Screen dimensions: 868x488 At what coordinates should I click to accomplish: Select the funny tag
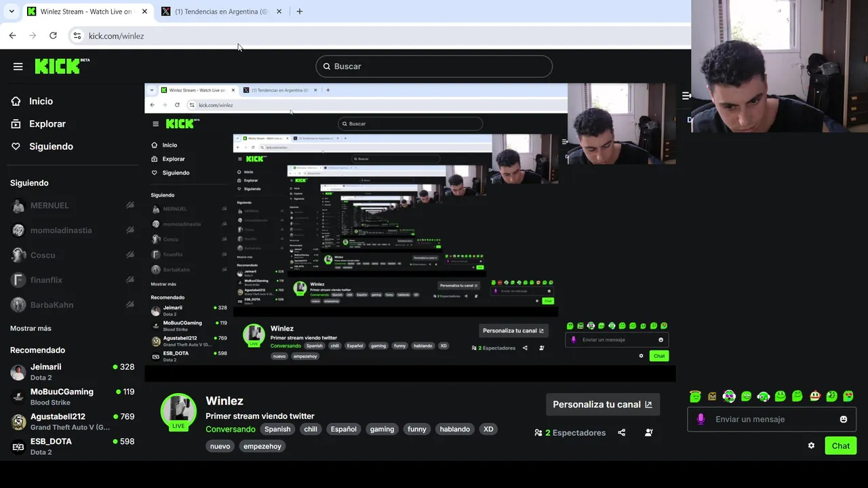(x=417, y=429)
